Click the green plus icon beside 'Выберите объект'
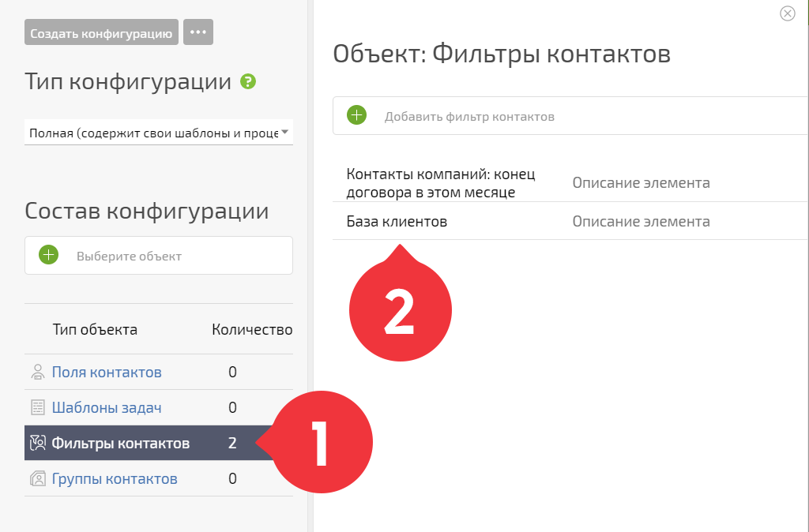The height and width of the screenshot is (532, 809). point(48,255)
